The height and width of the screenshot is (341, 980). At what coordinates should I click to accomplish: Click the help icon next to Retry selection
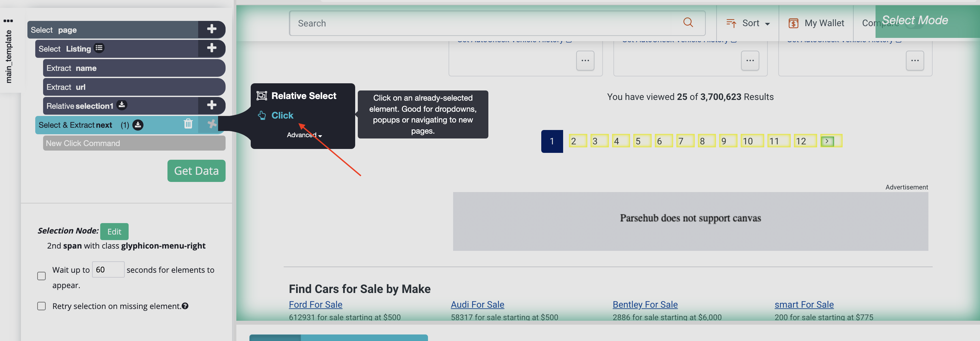(185, 306)
